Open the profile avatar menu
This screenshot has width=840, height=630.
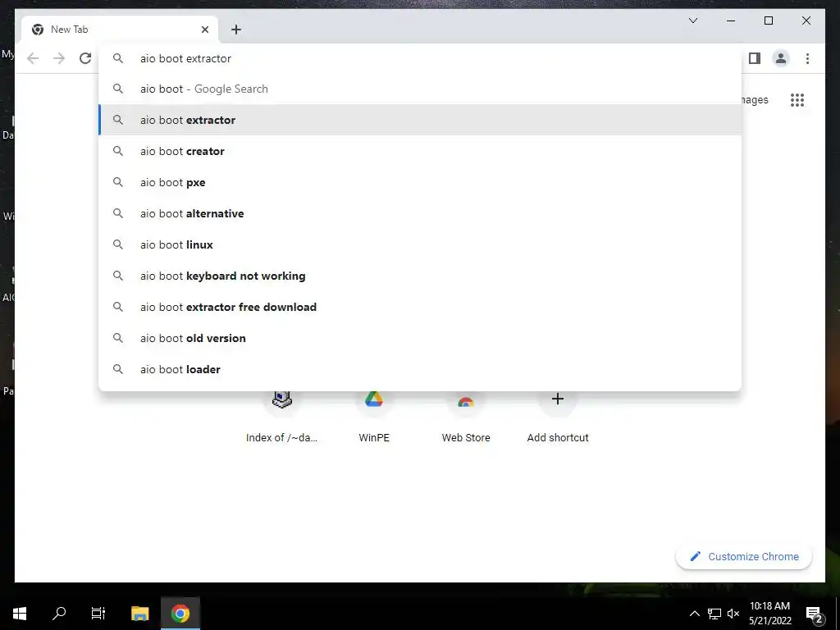(781, 58)
